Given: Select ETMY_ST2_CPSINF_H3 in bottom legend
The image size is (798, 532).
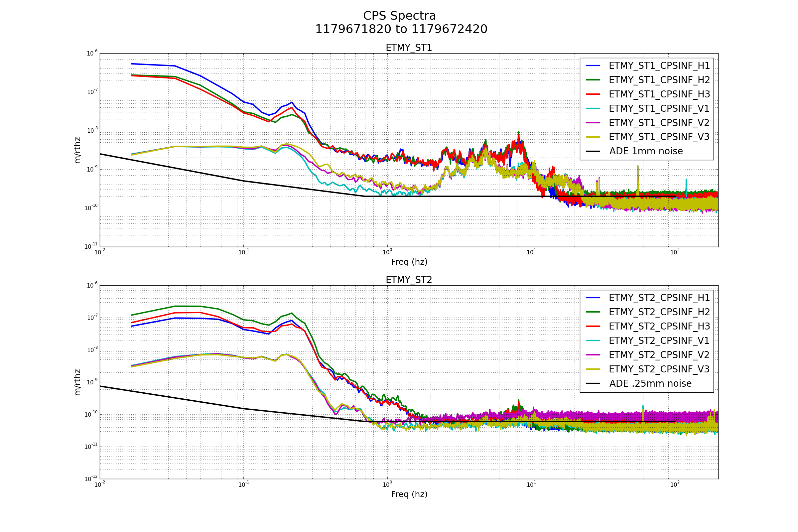Looking at the screenshot, I should click(x=659, y=327).
